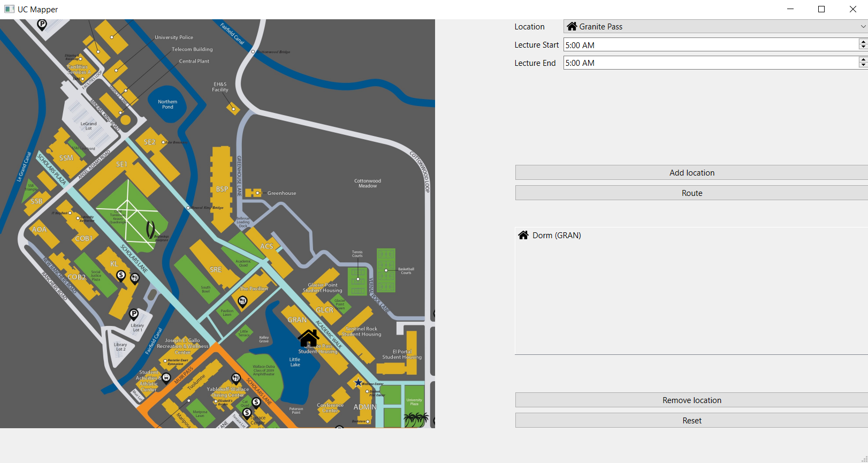Click the house marker on Granite Pass
Viewport: 868px width, 463px height.
click(x=309, y=338)
